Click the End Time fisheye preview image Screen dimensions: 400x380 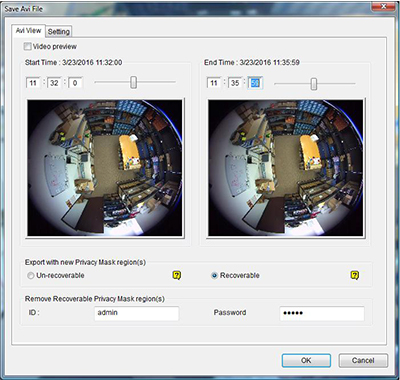286,168
